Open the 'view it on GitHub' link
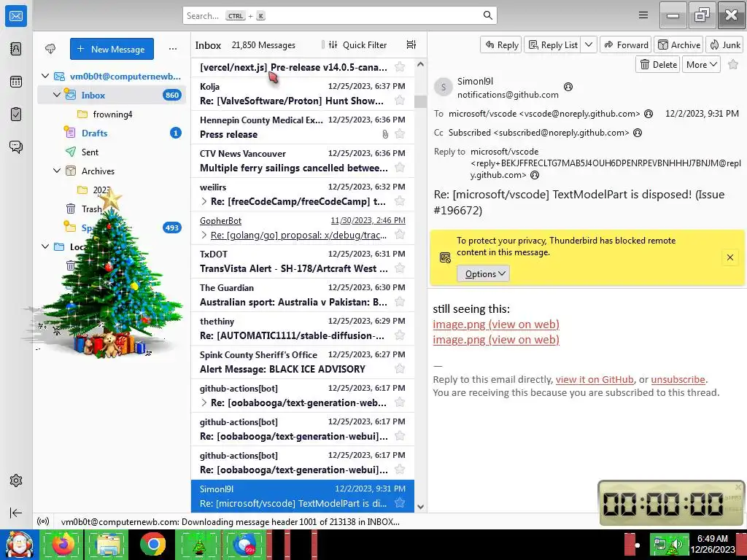Viewport: 747px width, 560px height. [595, 379]
